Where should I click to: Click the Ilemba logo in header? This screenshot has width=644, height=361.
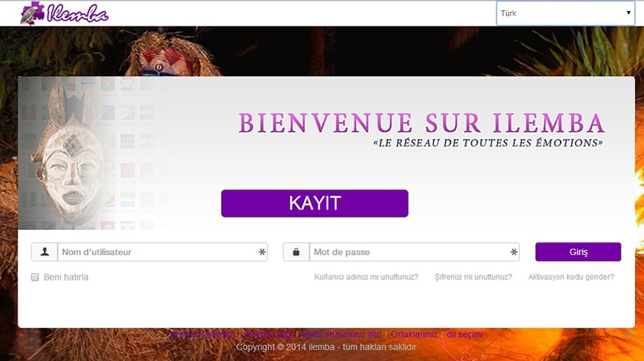coord(63,14)
